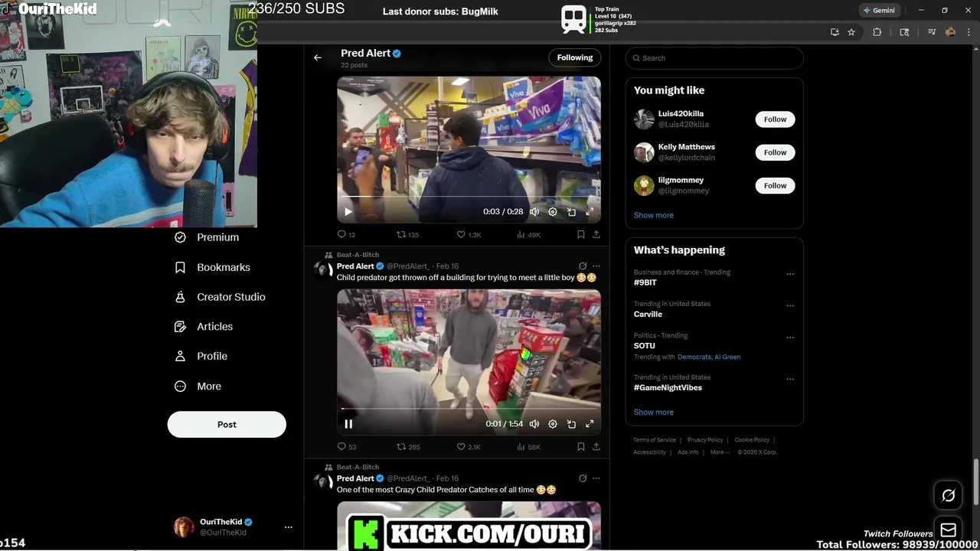Open Grok icon on the Feb 16 building post
The image size is (980, 551).
583,266
